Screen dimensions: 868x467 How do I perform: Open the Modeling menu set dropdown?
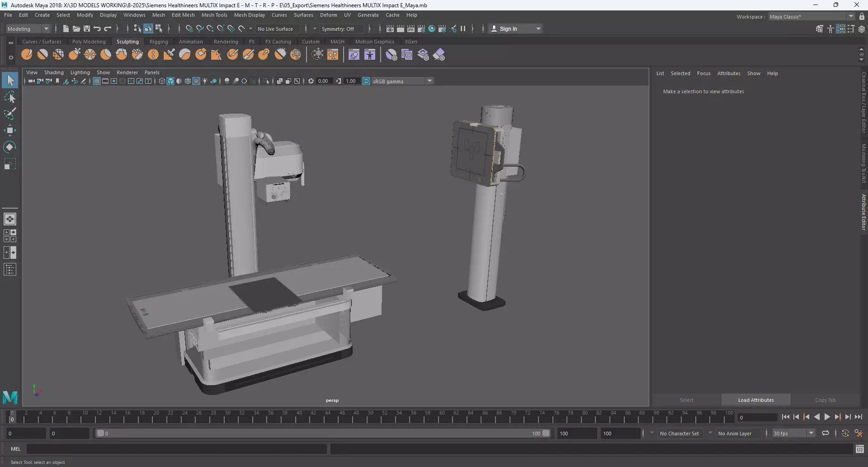click(x=28, y=29)
